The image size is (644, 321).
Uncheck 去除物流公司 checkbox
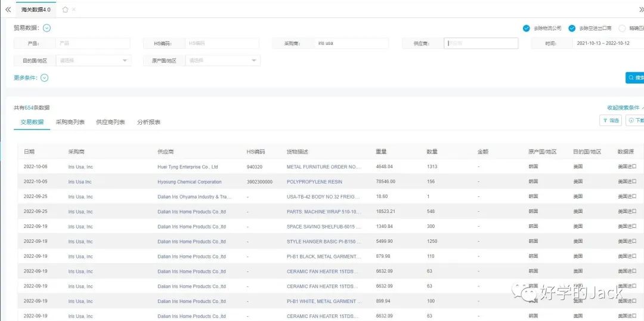click(526, 28)
